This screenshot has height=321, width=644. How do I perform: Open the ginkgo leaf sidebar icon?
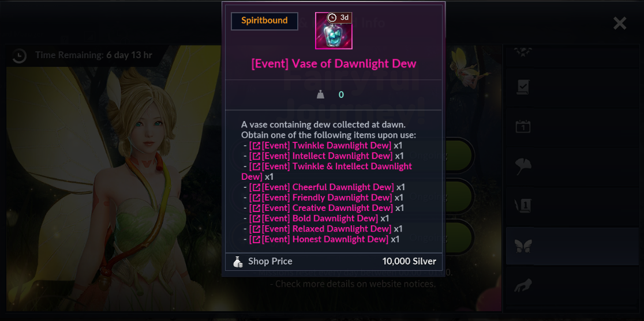[x=523, y=166]
